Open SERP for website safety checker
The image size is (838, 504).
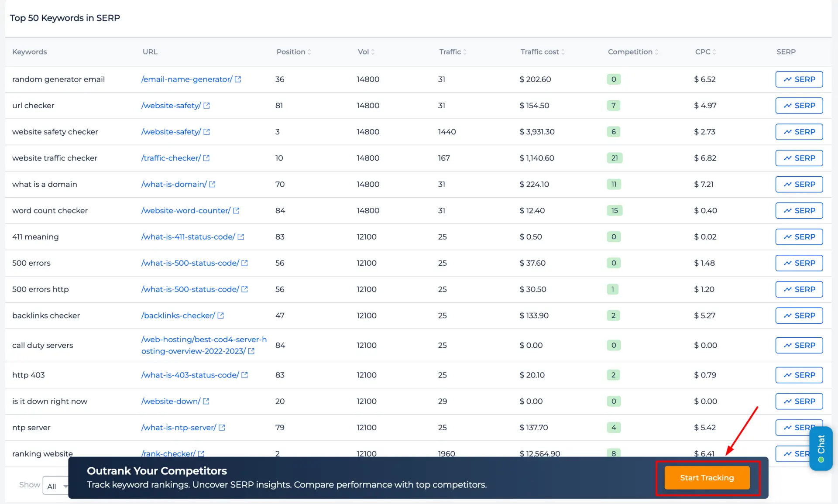click(799, 132)
